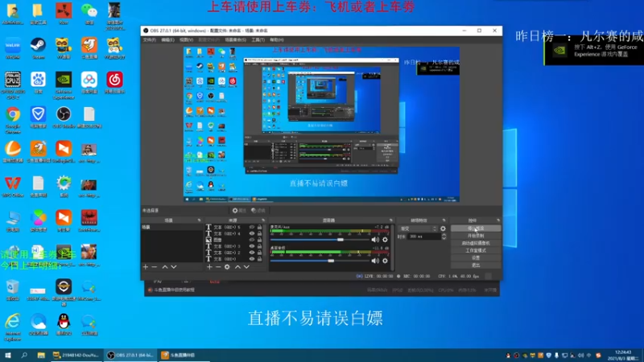Move source down with arrow in 来源 panel

point(246,267)
